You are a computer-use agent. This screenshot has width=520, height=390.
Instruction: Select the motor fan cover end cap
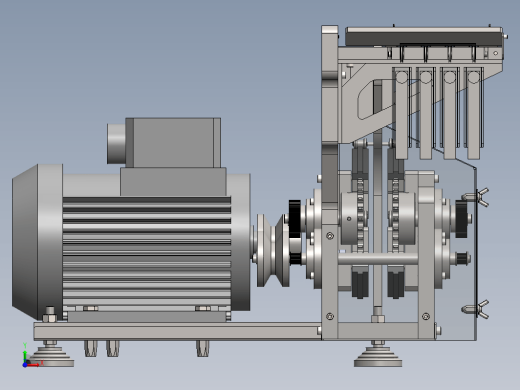coord(37,242)
